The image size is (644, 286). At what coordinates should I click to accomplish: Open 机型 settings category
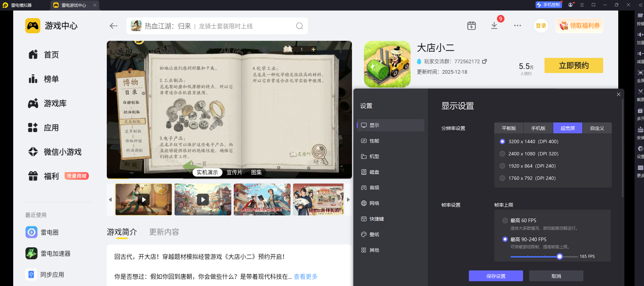click(x=391, y=156)
